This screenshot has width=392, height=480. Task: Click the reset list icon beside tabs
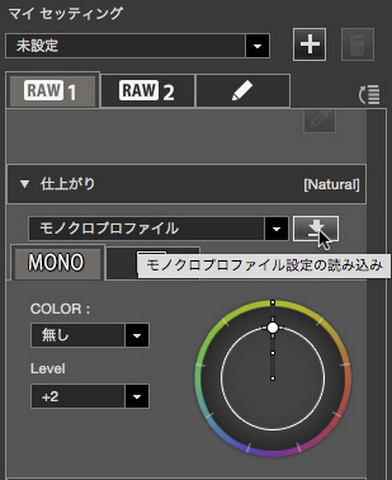pyautogui.click(x=369, y=94)
